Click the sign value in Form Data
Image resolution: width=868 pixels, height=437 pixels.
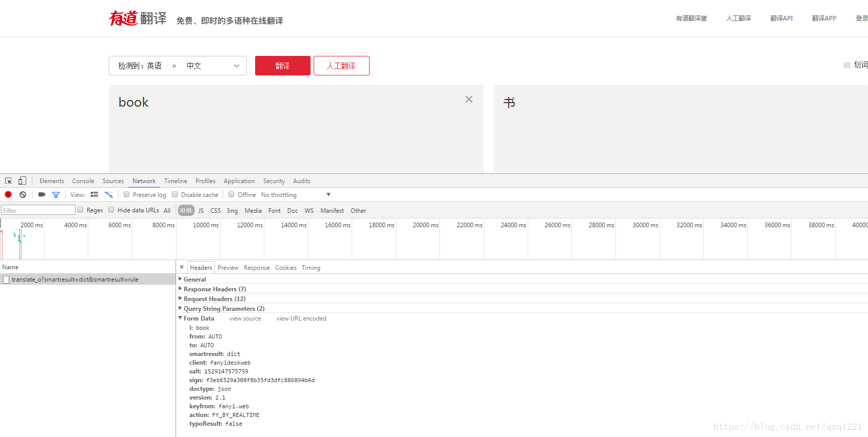click(x=260, y=381)
